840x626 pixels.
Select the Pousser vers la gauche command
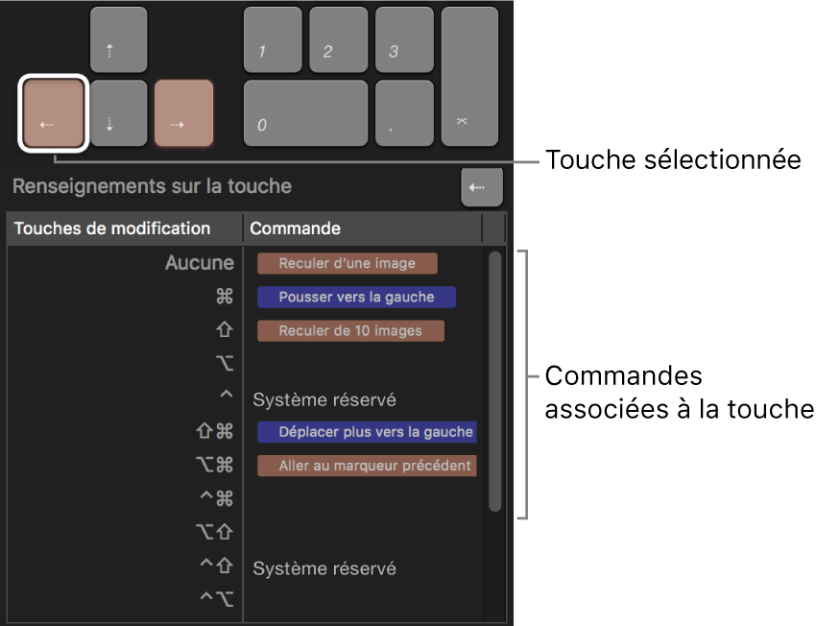[x=356, y=297]
